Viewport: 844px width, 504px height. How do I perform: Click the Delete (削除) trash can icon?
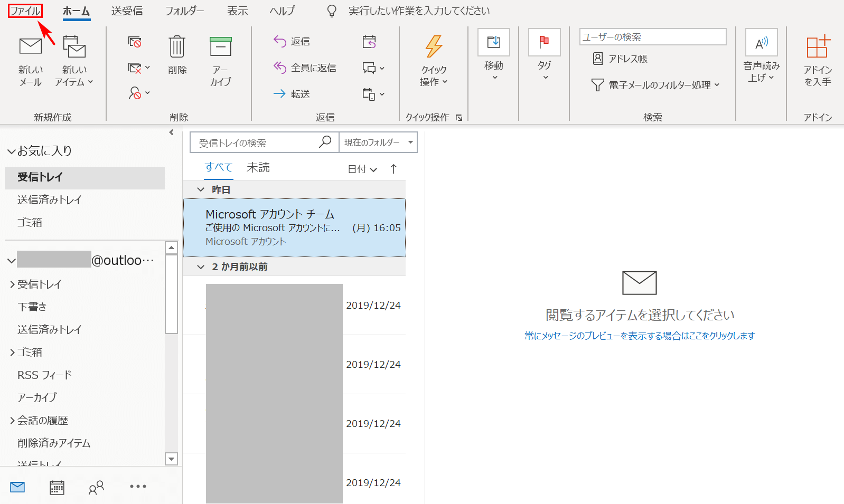pos(177,46)
